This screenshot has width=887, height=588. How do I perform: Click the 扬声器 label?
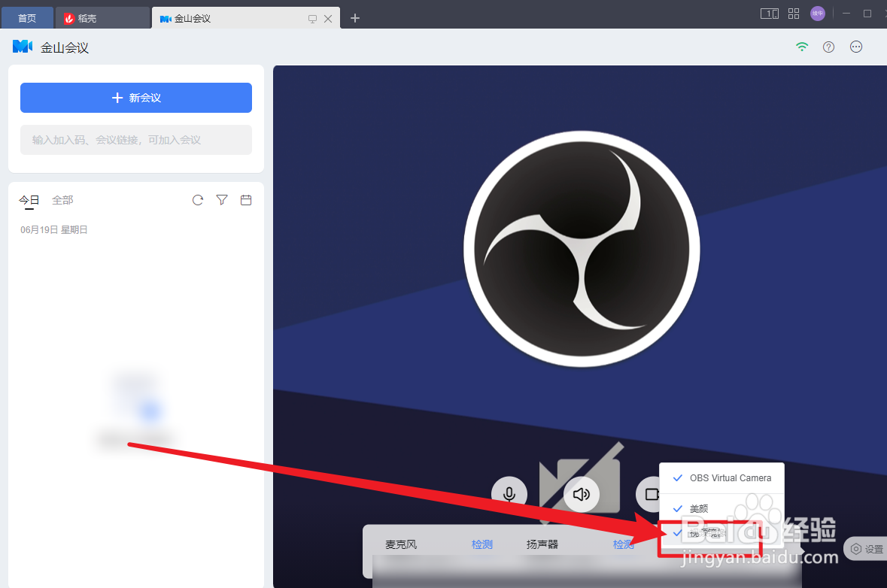542,544
